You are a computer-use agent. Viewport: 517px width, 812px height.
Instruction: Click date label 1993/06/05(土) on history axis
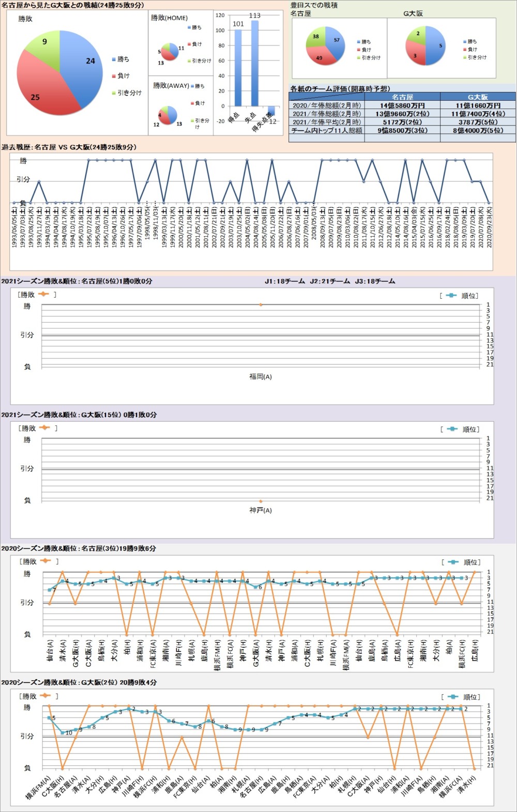click(14, 227)
